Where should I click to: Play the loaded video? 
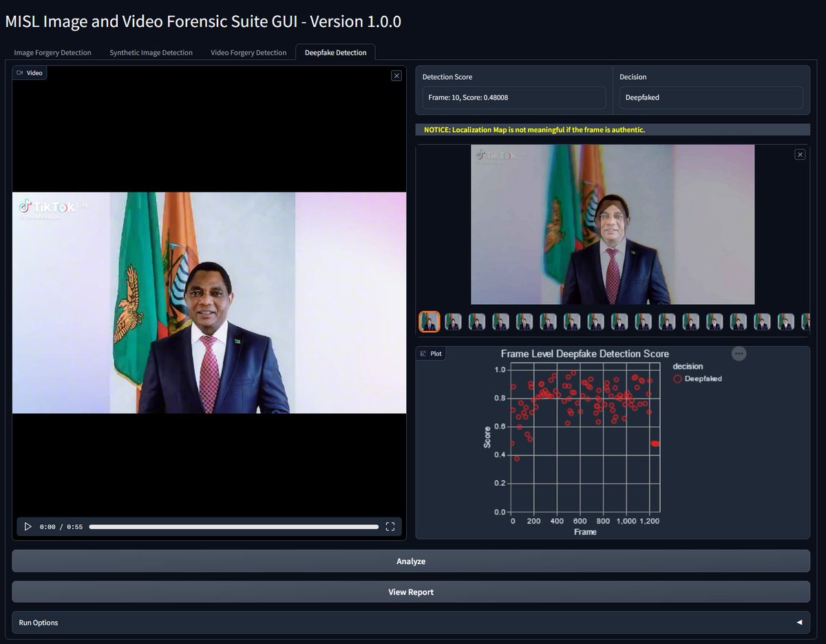tap(28, 526)
